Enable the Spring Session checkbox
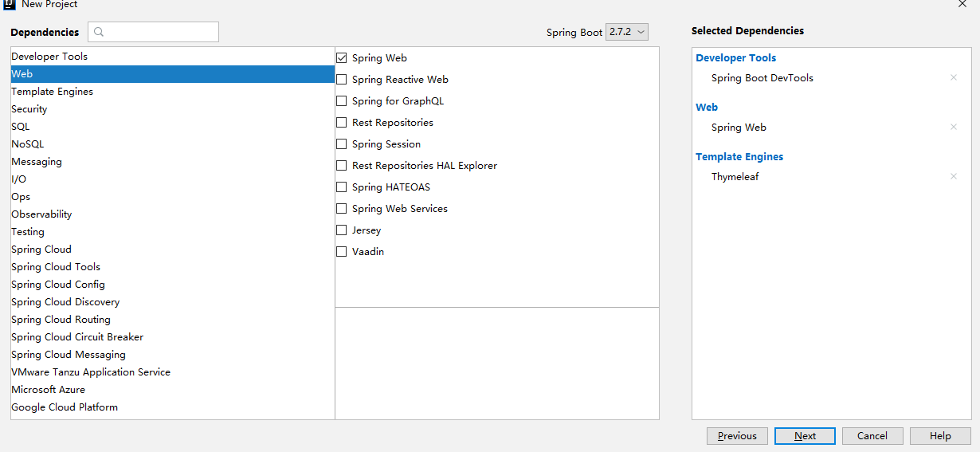The height and width of the screenshot is (452, 980). [x=342, y=143]
